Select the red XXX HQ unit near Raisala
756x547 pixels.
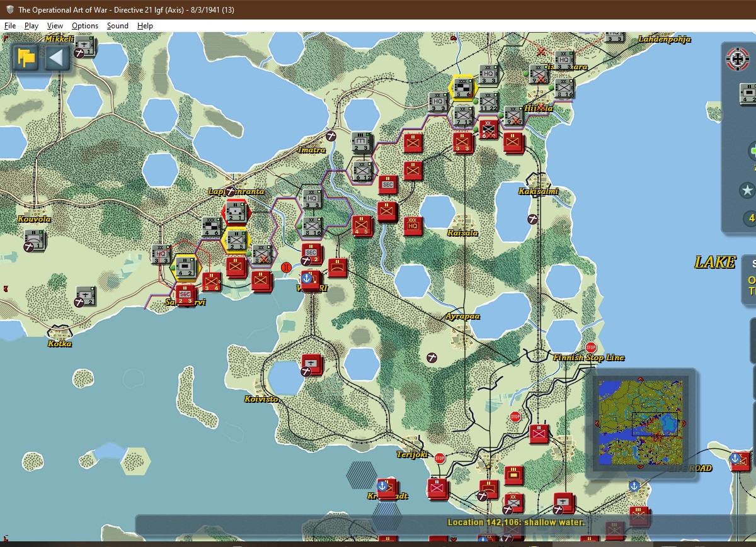(x=413, y=225)
